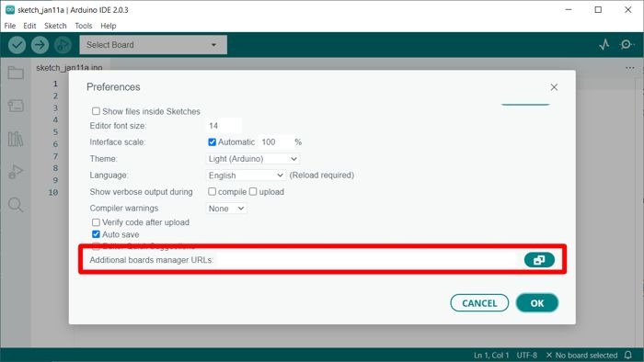The image size is (644, 362).
Task: Click the interface scale percentage field
Action: [x=276, y=141]
